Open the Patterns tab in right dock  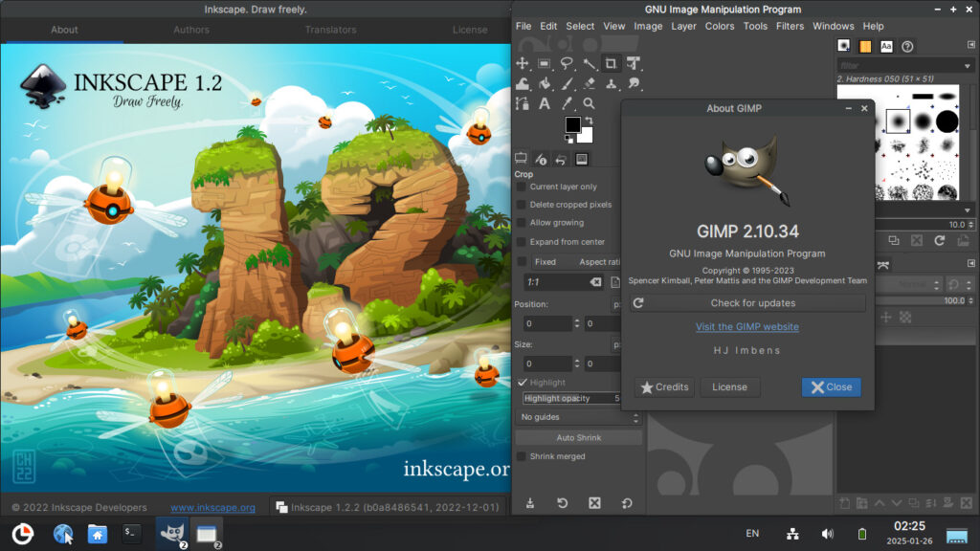[865, 46]
